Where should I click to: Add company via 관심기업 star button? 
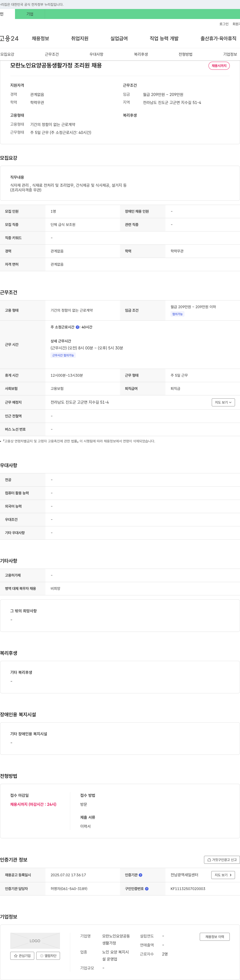tap(22, 956)
